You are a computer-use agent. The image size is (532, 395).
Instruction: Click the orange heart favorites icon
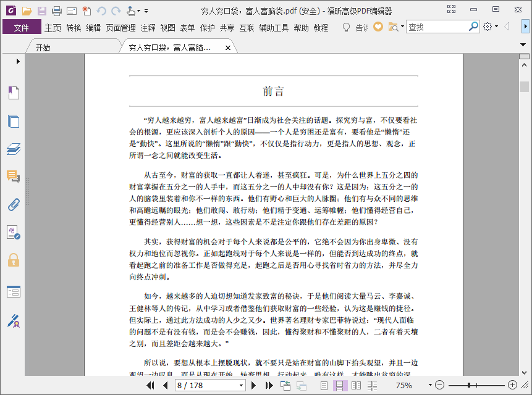(378, 27)
